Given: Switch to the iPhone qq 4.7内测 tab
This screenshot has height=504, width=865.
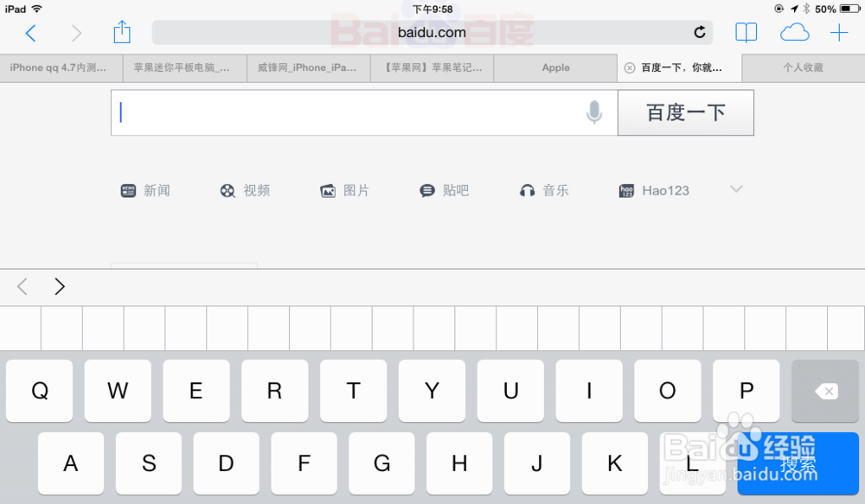Looking at the screenshot, I should tap(61, 68).
